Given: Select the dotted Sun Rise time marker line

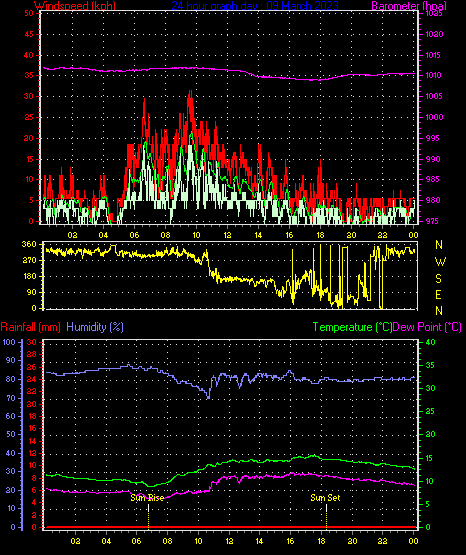Looking at the screenshot, I should (149, 516).
